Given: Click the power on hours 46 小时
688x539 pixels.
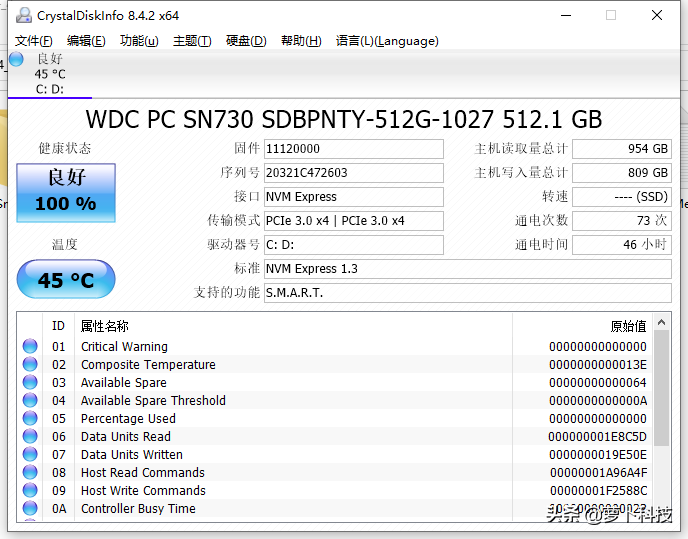Looking at the screenshot, I should 622,244.
